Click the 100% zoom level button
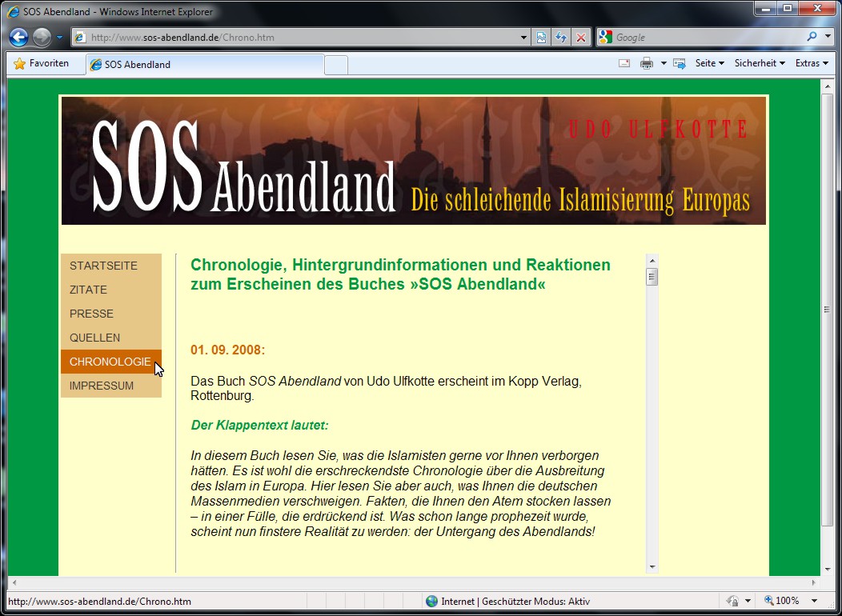 (x=782, y=601)
